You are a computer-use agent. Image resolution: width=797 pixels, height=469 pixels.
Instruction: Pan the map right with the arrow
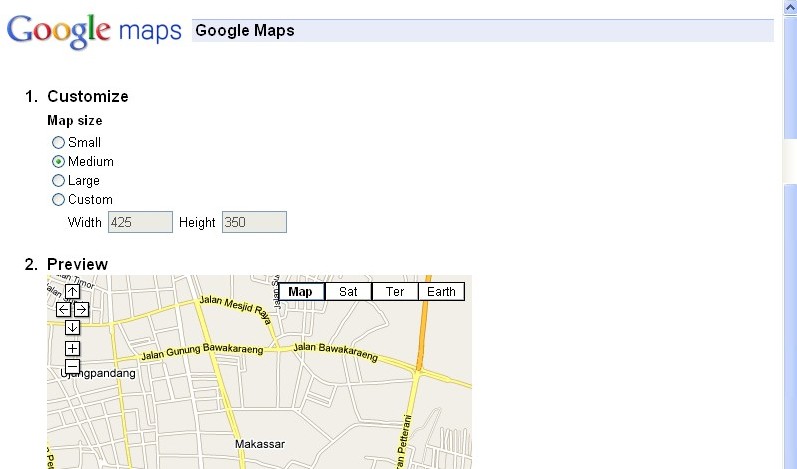click(81, 309)
